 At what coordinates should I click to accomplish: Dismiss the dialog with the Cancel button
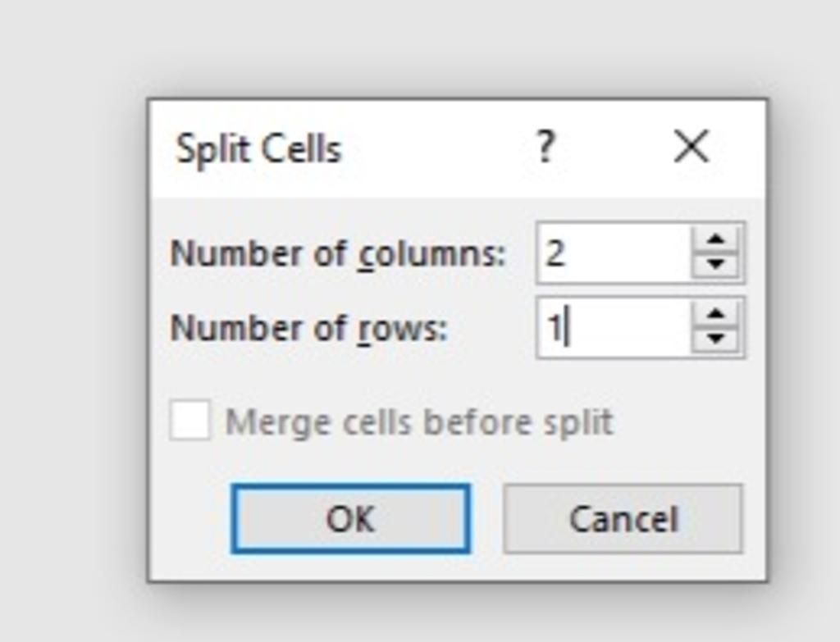[623, 518]
